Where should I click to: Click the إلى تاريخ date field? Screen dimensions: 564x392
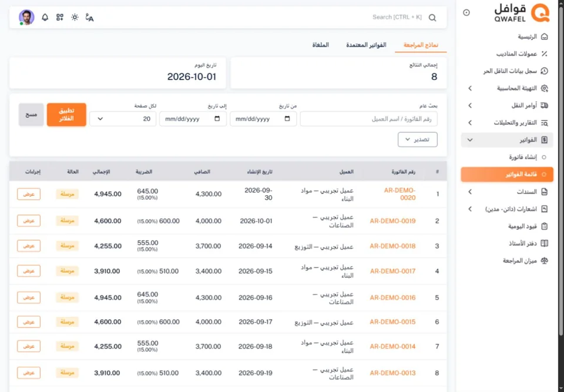193,119
